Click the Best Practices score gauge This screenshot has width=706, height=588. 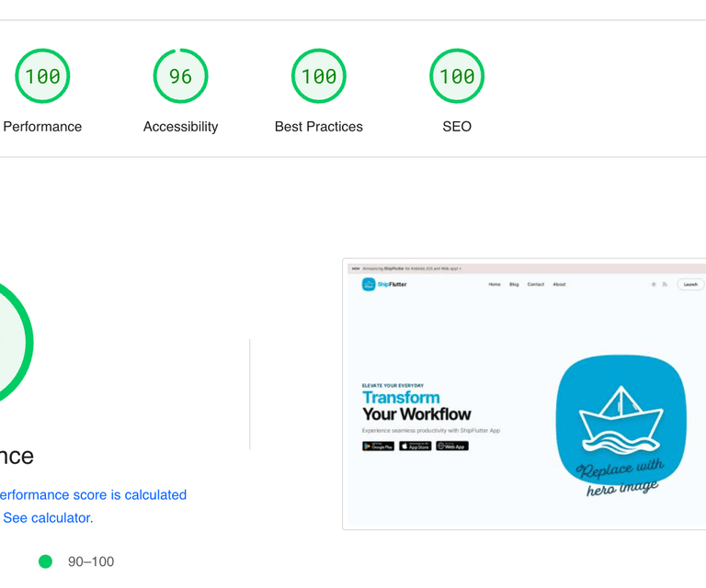coord(319,76)
